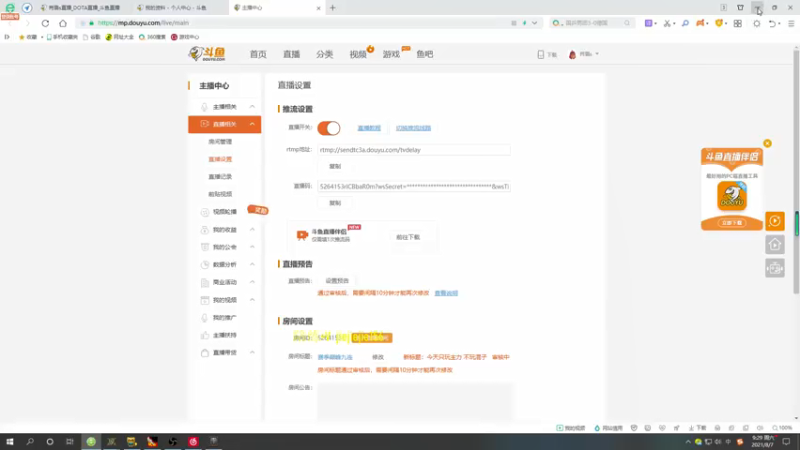Expand the 我的视频 sidebar chevron
The height and width of the screenshot is (450, 800).
coord(252,299)
